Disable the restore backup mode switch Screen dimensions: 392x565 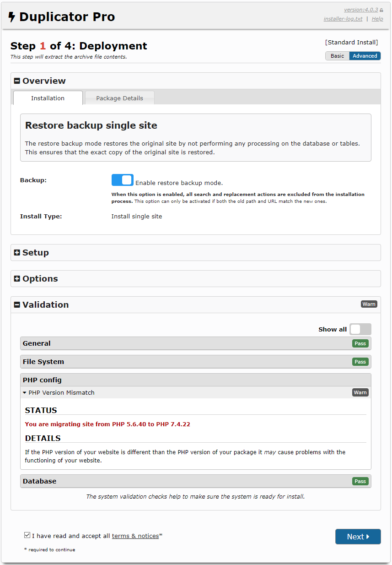point(123,180)
